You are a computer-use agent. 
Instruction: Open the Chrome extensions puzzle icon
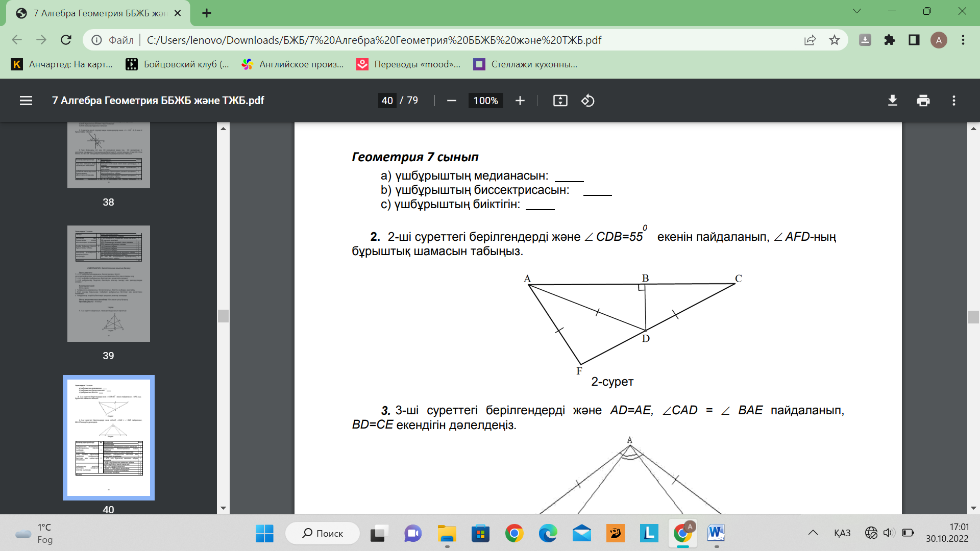pyautogui.click(x=890, y=40)
